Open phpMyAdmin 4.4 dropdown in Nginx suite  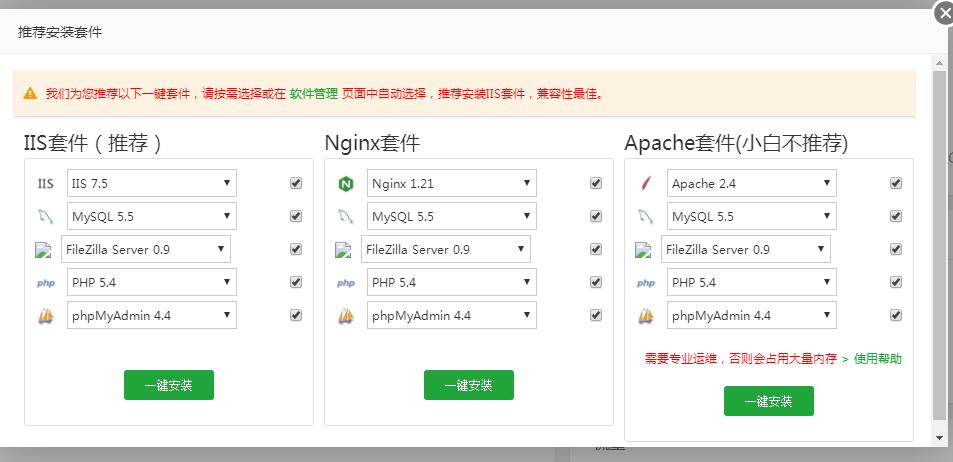(x=452, y=315)
